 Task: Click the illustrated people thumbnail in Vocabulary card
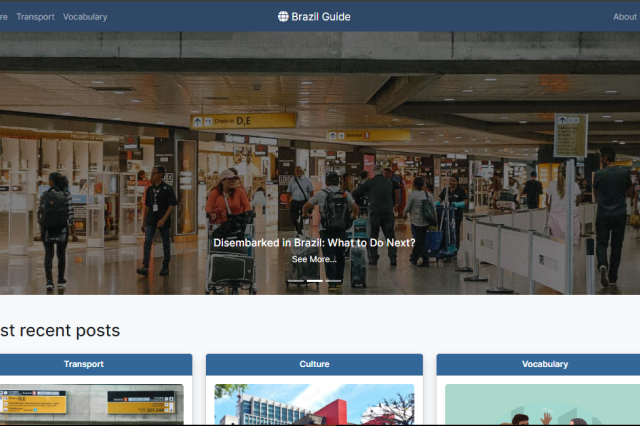[542, 404]
